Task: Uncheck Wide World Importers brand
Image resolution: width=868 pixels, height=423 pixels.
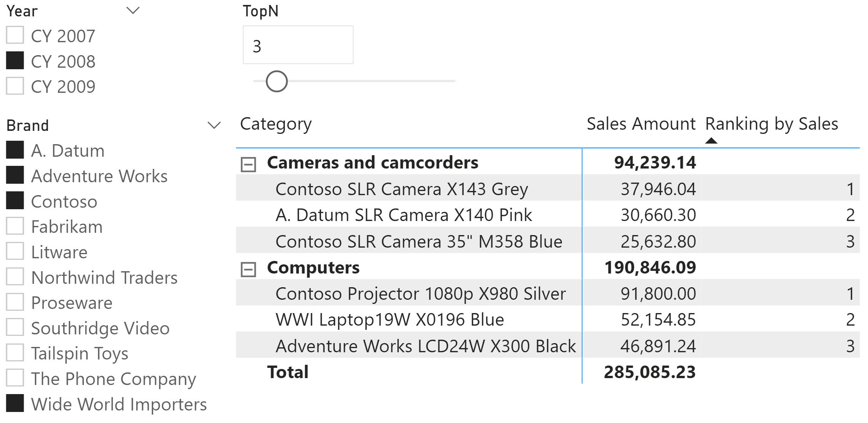Action: (15, 404)
